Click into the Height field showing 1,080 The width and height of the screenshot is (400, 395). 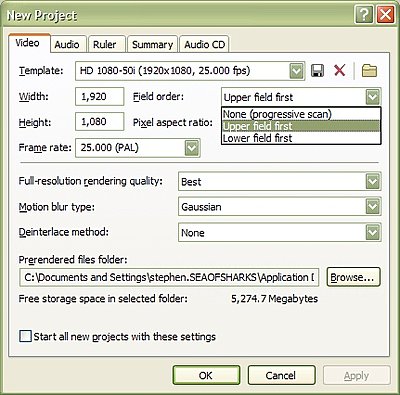100,121
